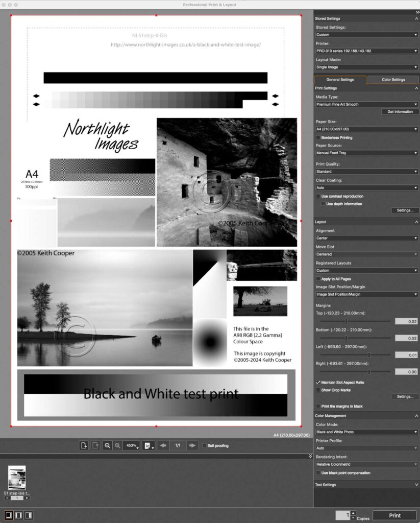Open the page orientation icon menu

[x=149, y=445]
